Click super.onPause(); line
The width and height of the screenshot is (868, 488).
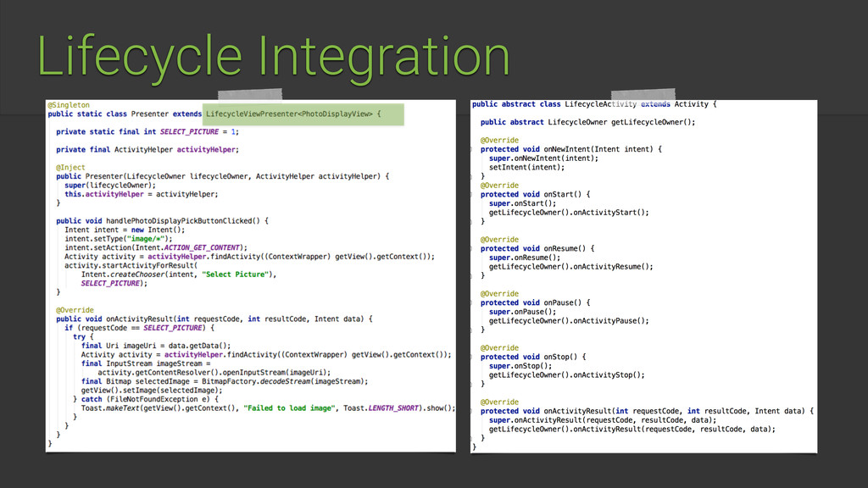pos(522,312)
